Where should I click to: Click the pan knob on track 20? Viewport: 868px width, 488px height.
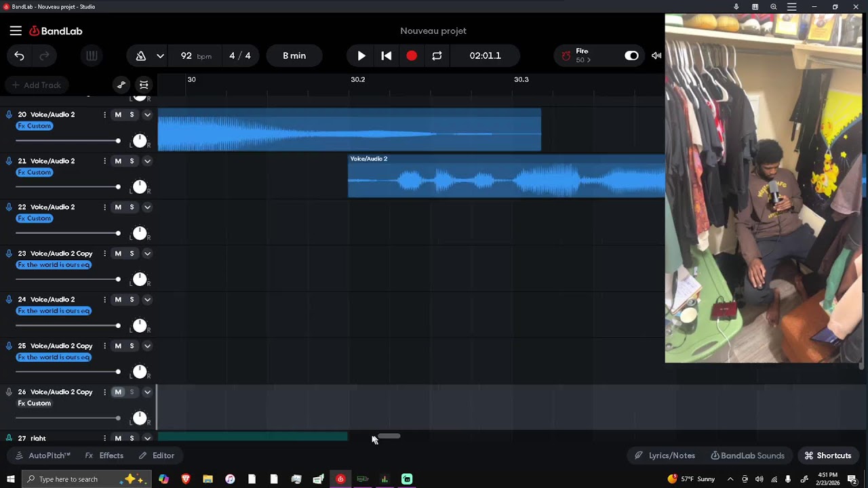tap(140, 141)
